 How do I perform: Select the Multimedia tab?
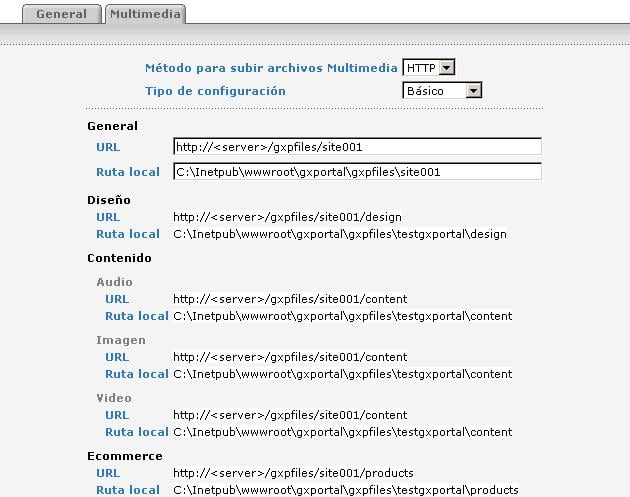(145, 15)
